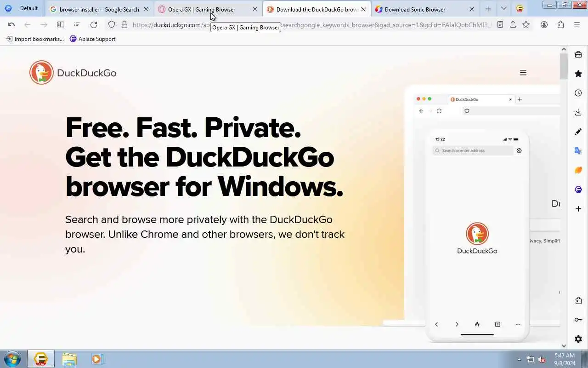Go back to the previous page

pos(28,25)
